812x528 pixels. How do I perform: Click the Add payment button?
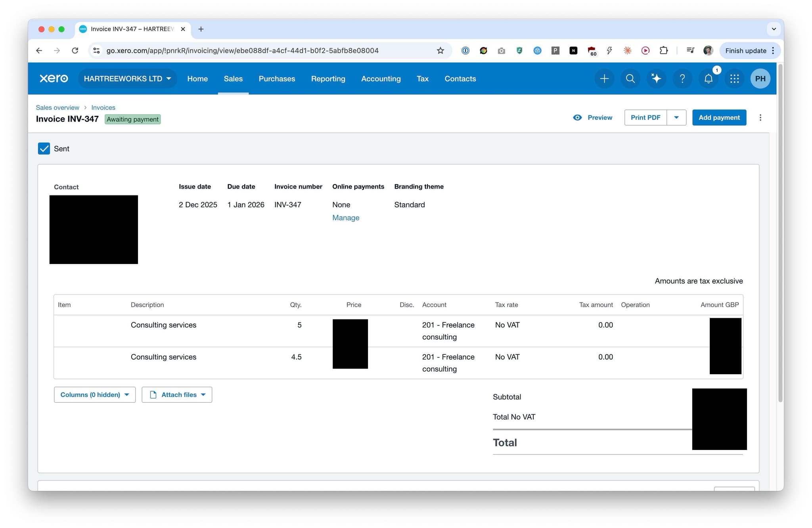point(719,117)
